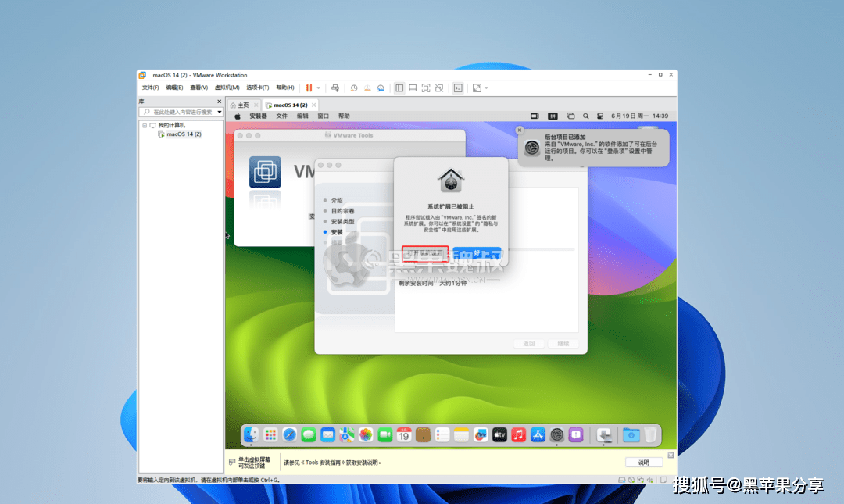Click the 说明 button in hint bar

(644, 463)
